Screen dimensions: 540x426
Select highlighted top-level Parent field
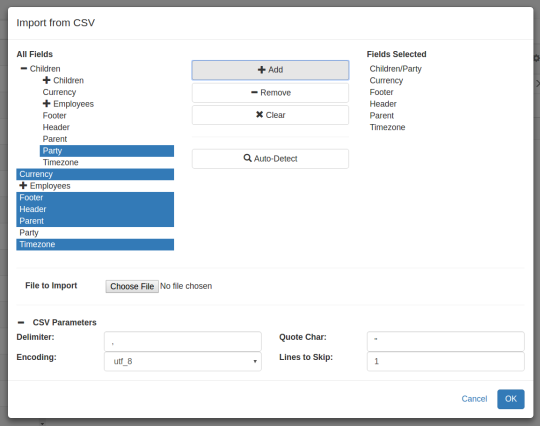pos(95,221)
